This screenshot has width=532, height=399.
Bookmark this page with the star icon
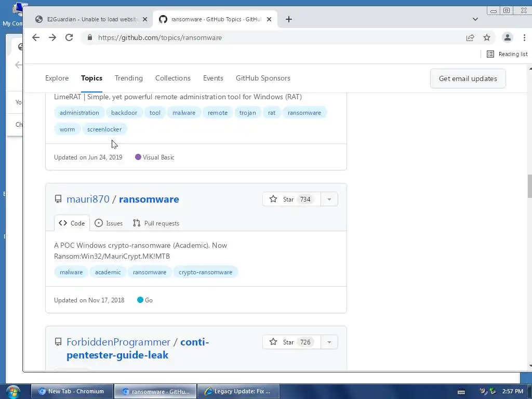[486, 37]
